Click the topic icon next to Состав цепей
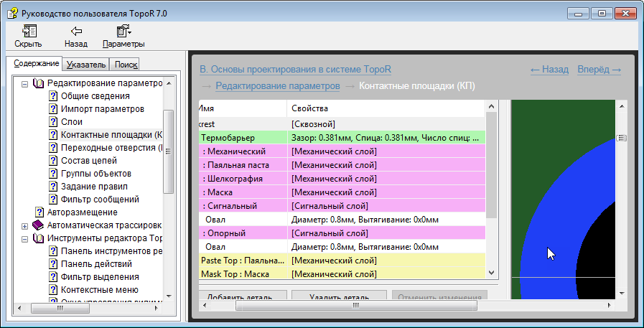Screen dimensions: 644x328 click(53, 161)
